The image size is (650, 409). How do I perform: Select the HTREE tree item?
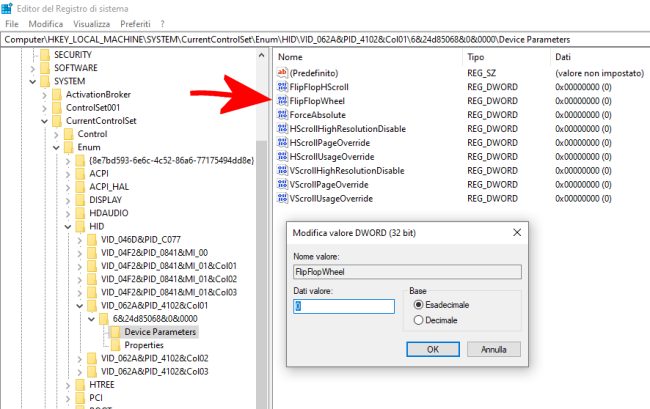point(102,385)
